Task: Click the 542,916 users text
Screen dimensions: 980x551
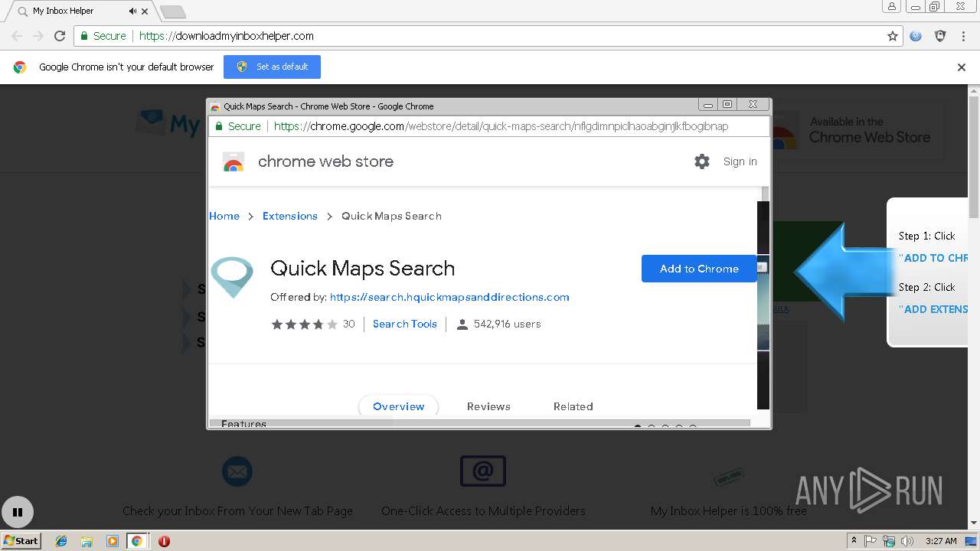Action: 507,324
